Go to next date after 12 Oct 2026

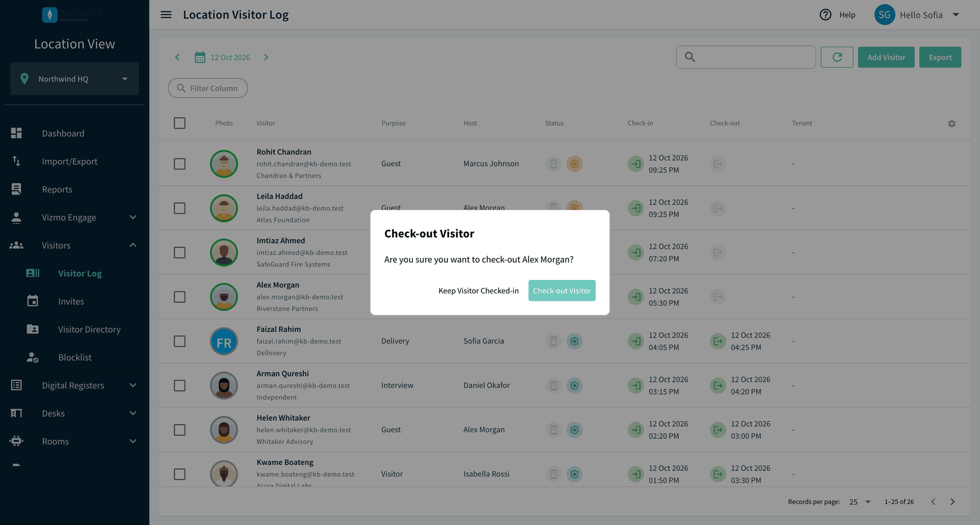(x=266, y=58)
